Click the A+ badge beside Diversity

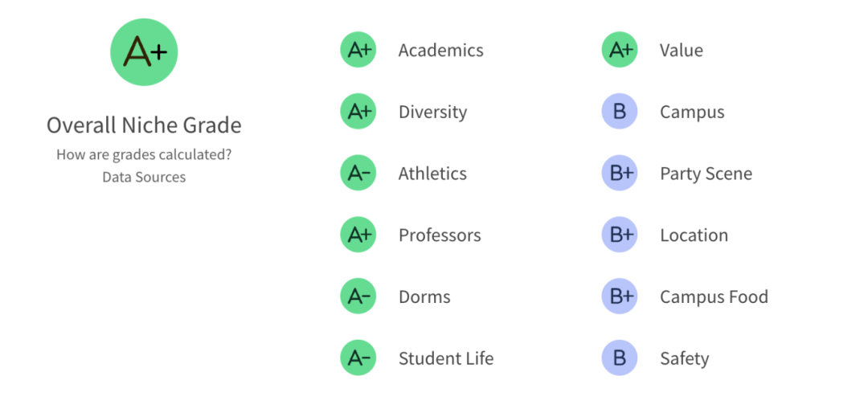tap(358, 111)
